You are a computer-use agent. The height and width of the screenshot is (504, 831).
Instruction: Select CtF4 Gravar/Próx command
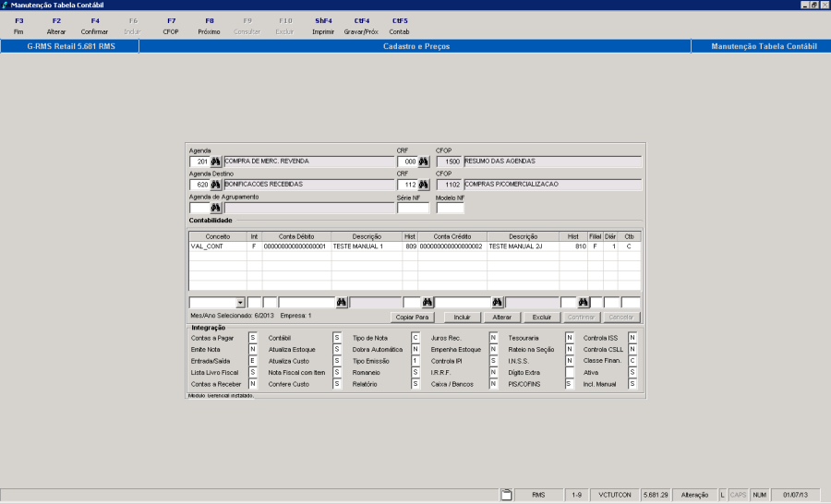pos(361,26)
